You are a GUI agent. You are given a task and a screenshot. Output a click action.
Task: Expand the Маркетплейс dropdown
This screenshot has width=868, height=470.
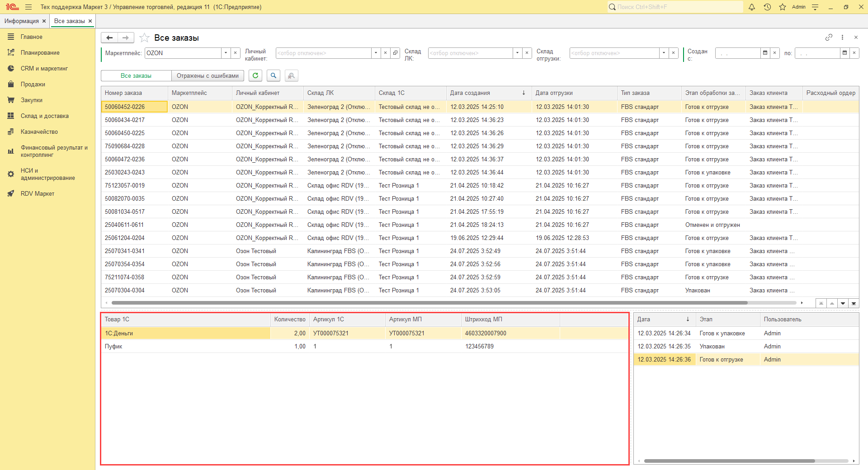(x=226, y=53)
